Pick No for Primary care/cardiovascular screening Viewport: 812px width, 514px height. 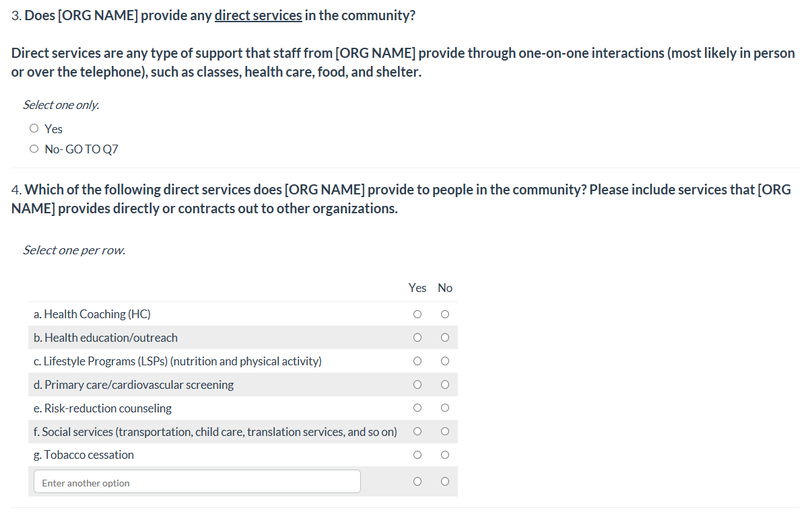(444, 385)
